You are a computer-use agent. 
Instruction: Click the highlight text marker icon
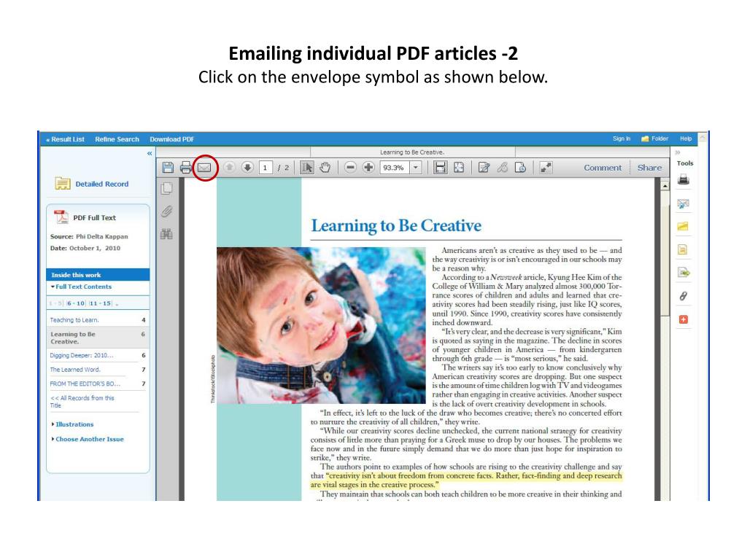point(502,168)
